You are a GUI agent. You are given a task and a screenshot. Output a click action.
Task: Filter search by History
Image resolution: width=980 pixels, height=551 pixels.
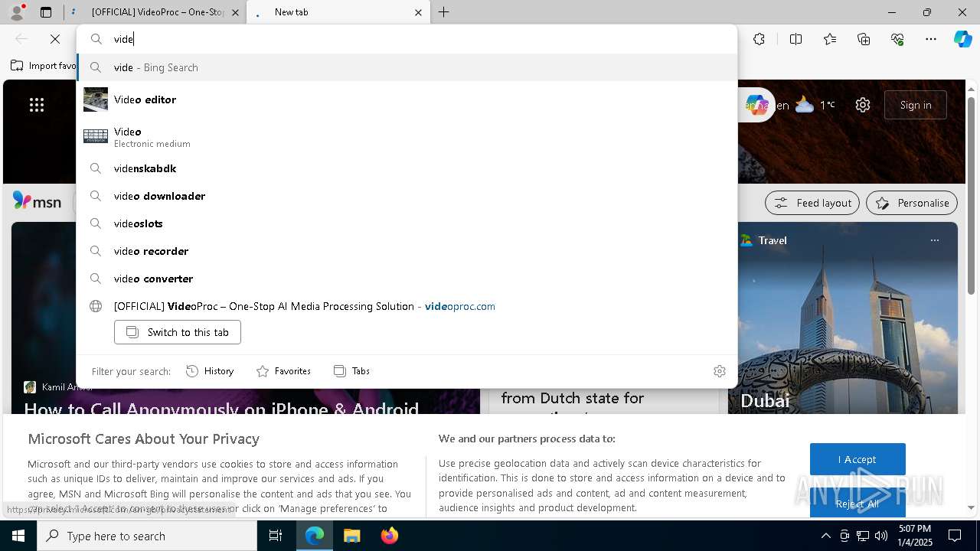click(x=210, y=371)
